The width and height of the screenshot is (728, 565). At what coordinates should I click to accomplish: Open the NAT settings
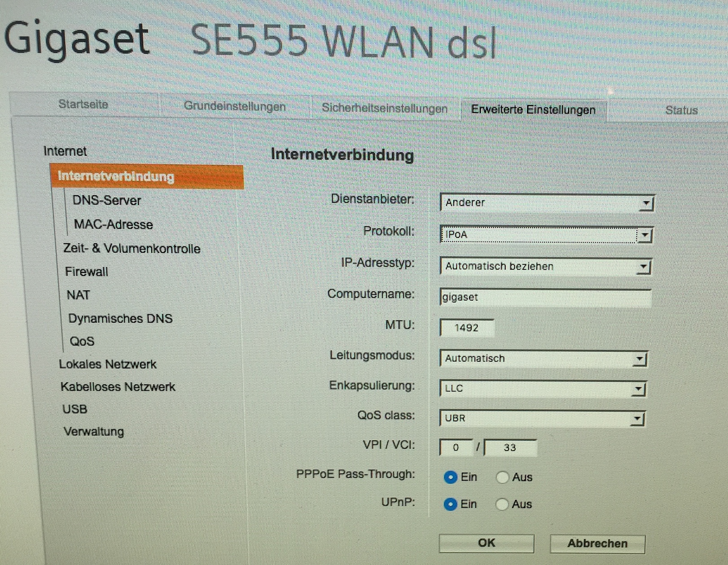pyautogui.click(x=79, y=295)
